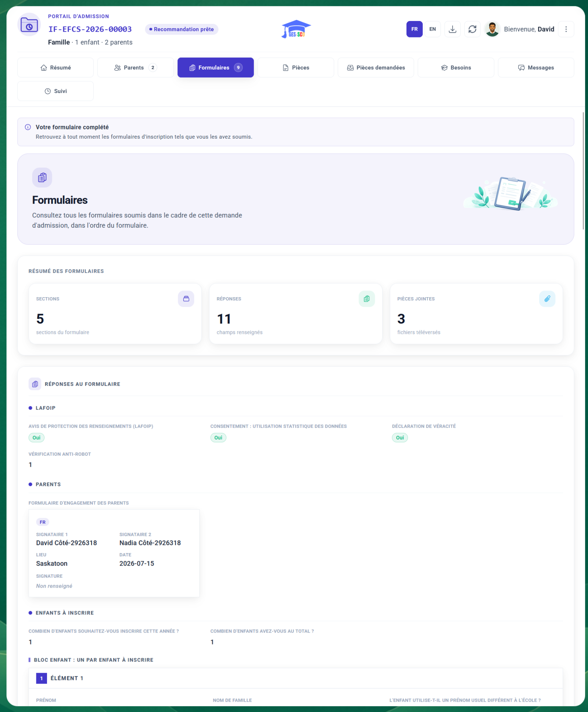Open the three-dot more options menu
The height and width of the screenshot is (712, 588).
pos(566,29)
